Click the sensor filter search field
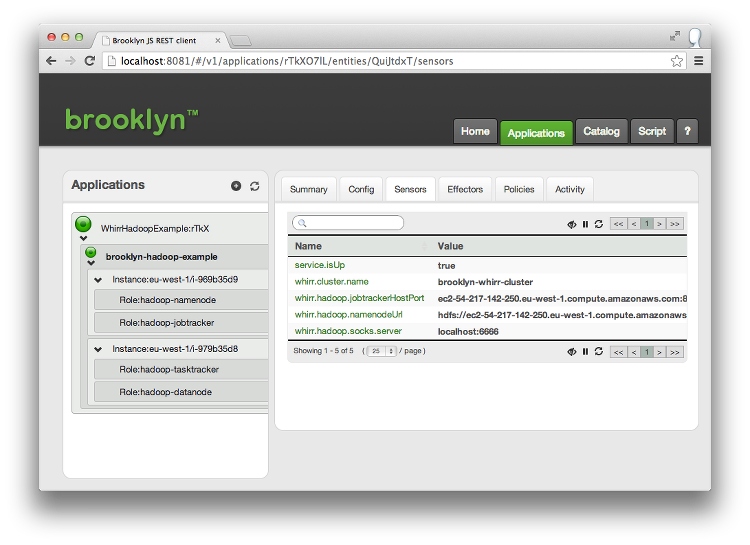This screenshot has height=545, width=750. coord(348,223)
